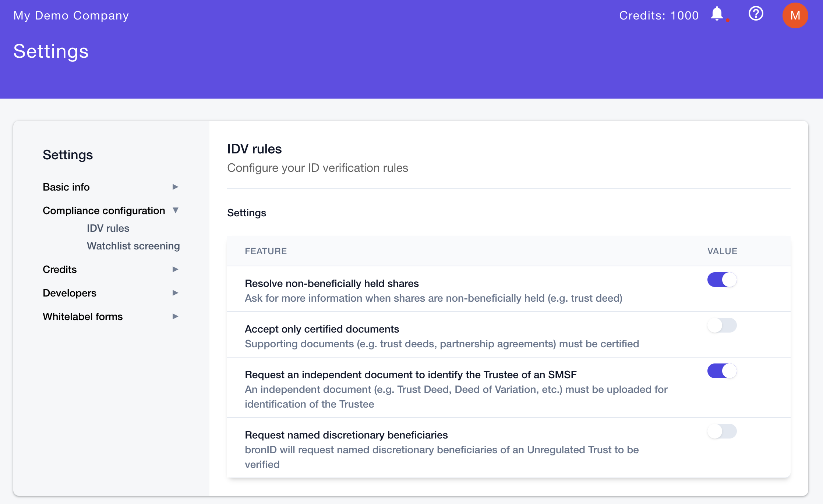Open the help question-mark icon
The image size is (823, 504).
[x=756, y=14]
